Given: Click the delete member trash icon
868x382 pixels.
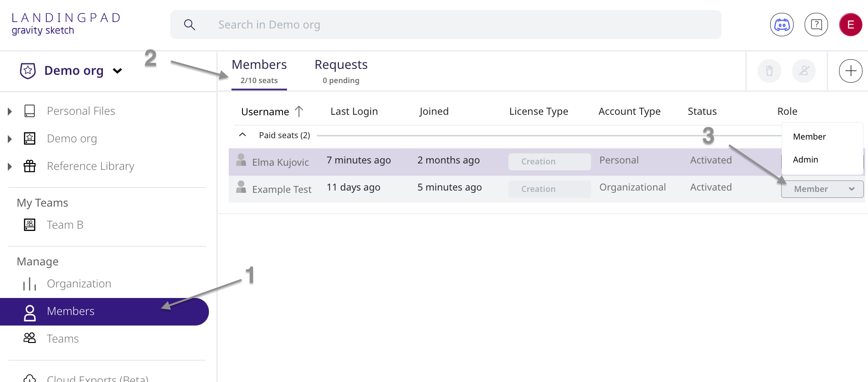Looking at the screenshot, I should click(x=769, y=71).
